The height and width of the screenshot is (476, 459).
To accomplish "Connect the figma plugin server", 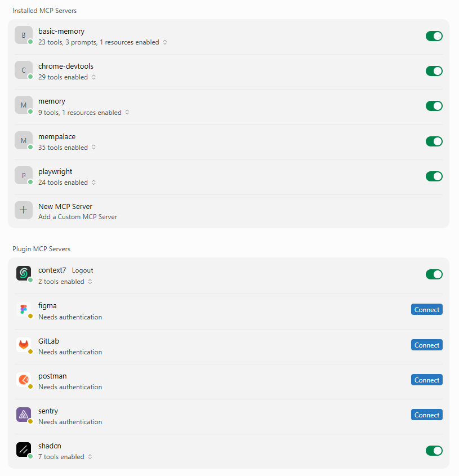I will click(x=427, y=309).
